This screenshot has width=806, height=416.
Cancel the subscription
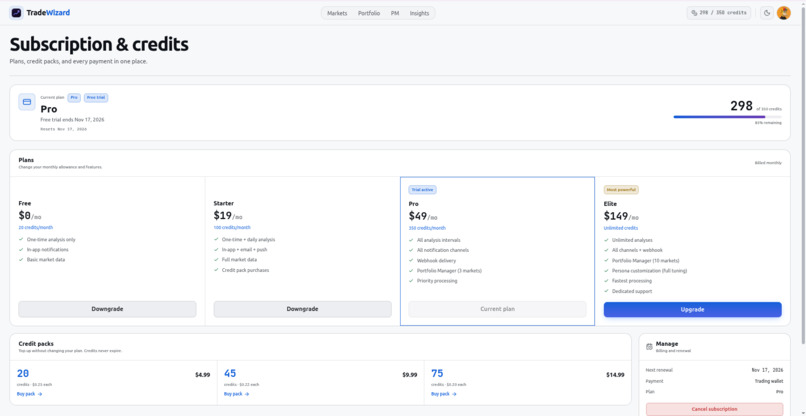[x=715, y=409]
